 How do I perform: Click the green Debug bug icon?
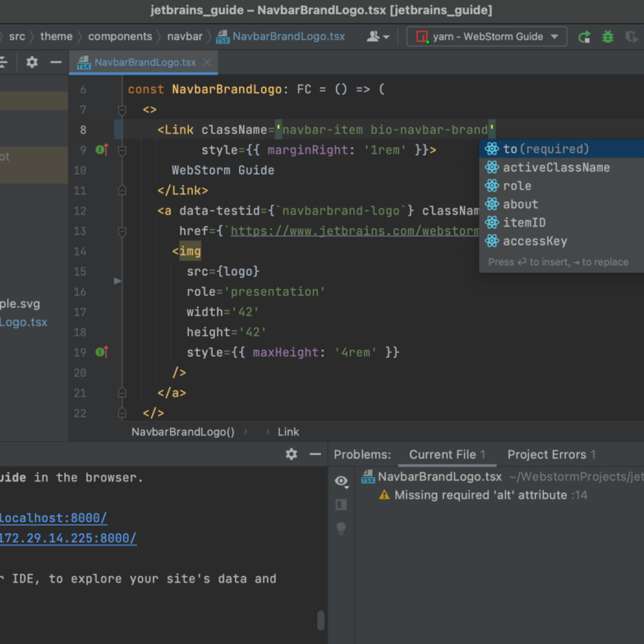tap(608, 37)
